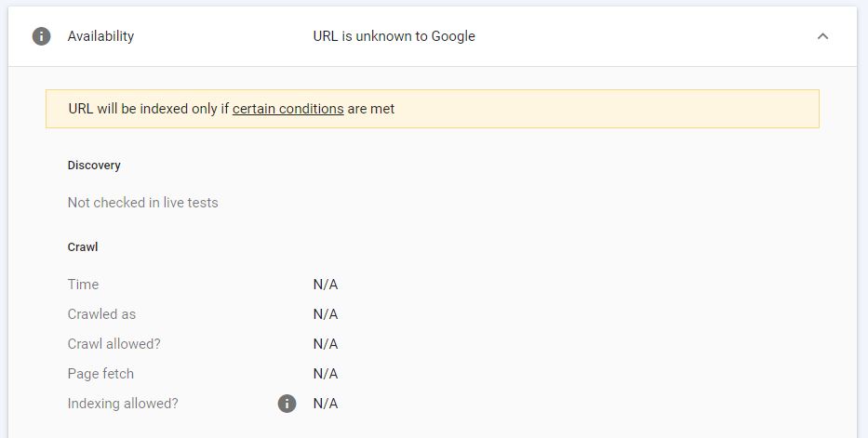Screen dimensions: 868x438
Task: Select the 'Not checked in live tests' text
Action: click(x=143, y=203)
